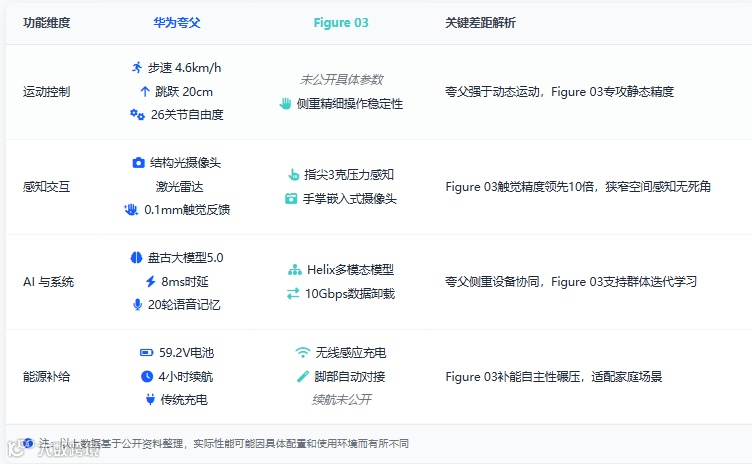Click the exchange arrows icon beside 10Gbps数据卸载
This screenshot has width=752, height=464.
tap(293, 293)
